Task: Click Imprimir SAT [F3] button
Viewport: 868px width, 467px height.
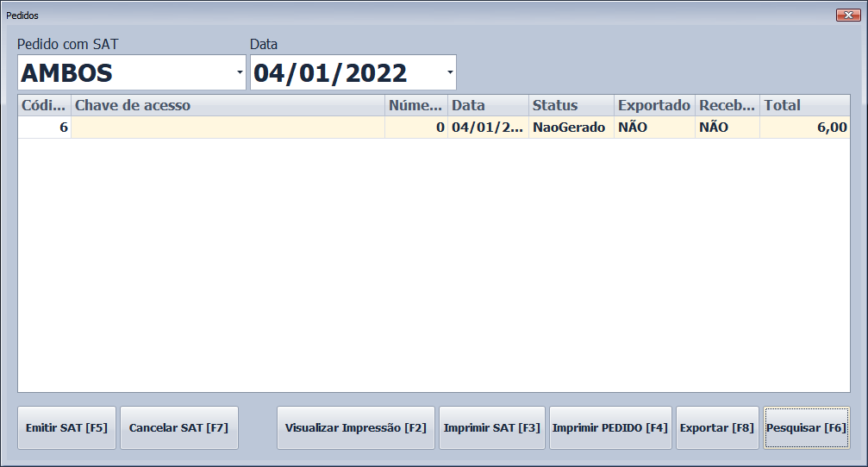Action: coord(491,428)
